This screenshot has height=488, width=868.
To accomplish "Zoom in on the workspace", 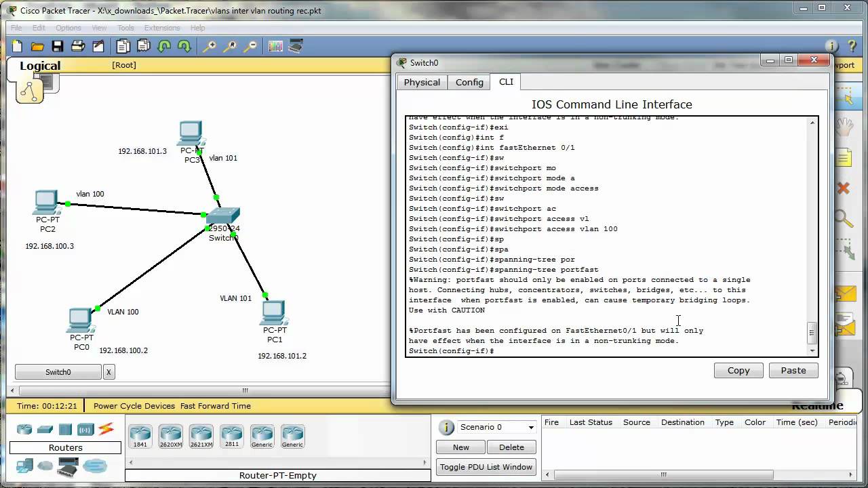I will click(x=210, y=46).
